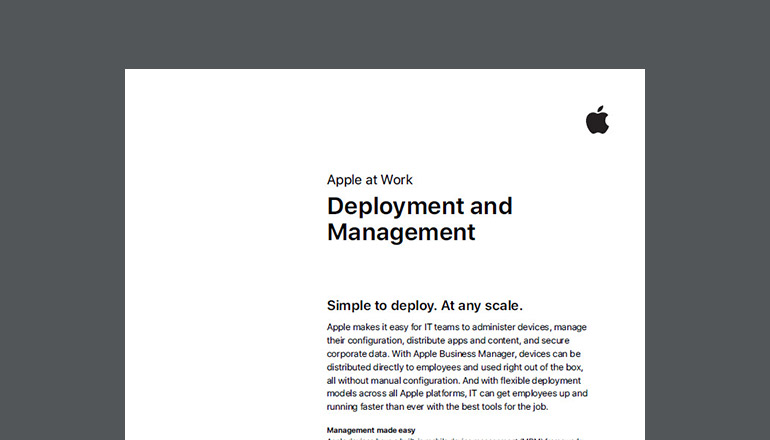Viewport: 770px width, 440px height.
Task: Select the "Apple at Work" heading text
Action: 370,180
